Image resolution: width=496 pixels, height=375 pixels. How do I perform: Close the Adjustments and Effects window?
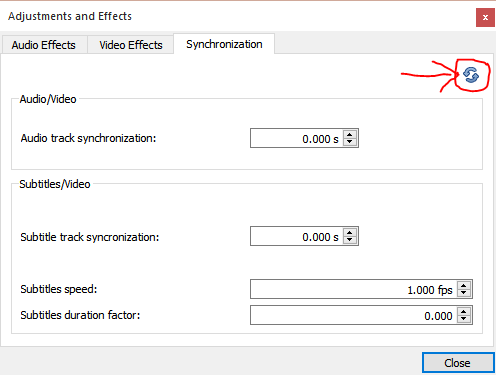pos(485,17)
